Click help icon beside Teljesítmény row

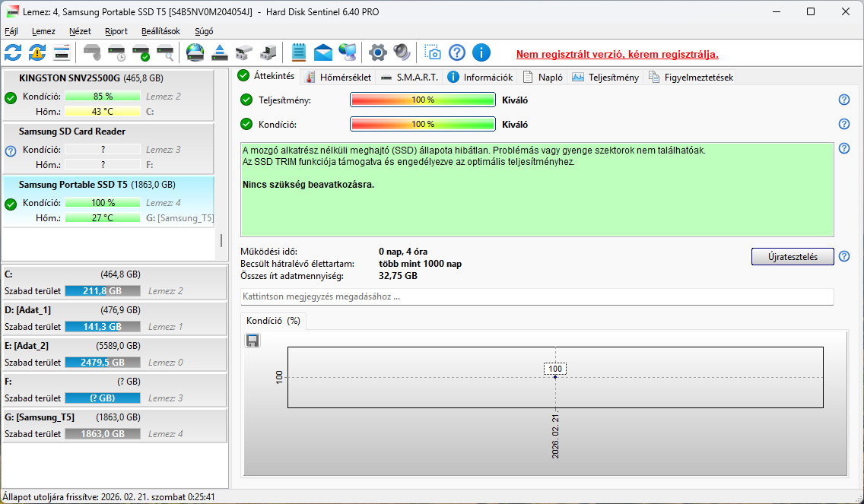pos(843,100)
